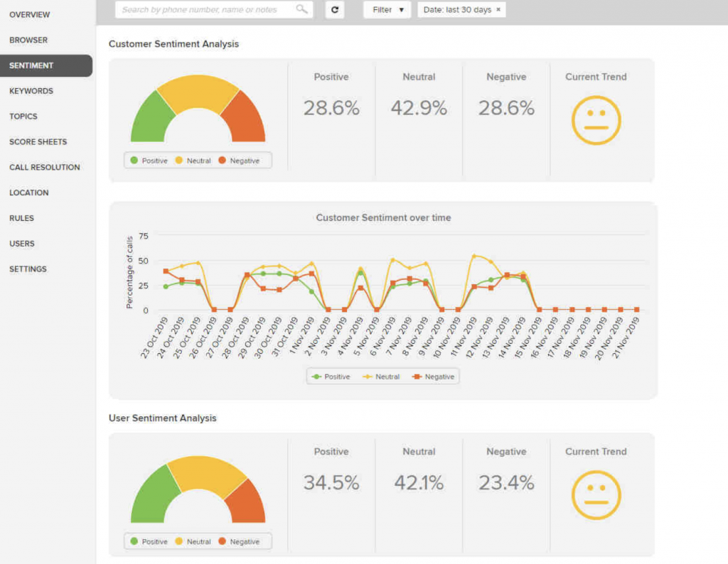
Task: Click the 11 Nov 2019 axis label
Action: [463, 337]
